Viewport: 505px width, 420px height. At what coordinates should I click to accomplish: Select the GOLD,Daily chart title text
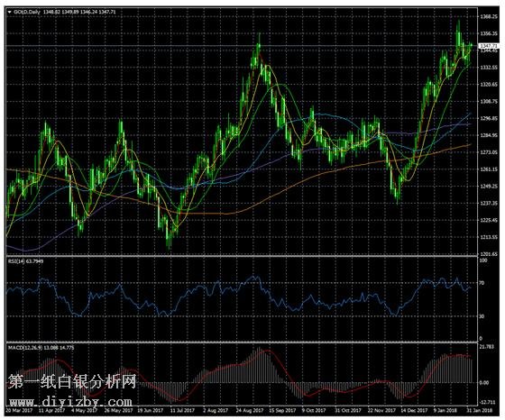click(x=27, y=12)
